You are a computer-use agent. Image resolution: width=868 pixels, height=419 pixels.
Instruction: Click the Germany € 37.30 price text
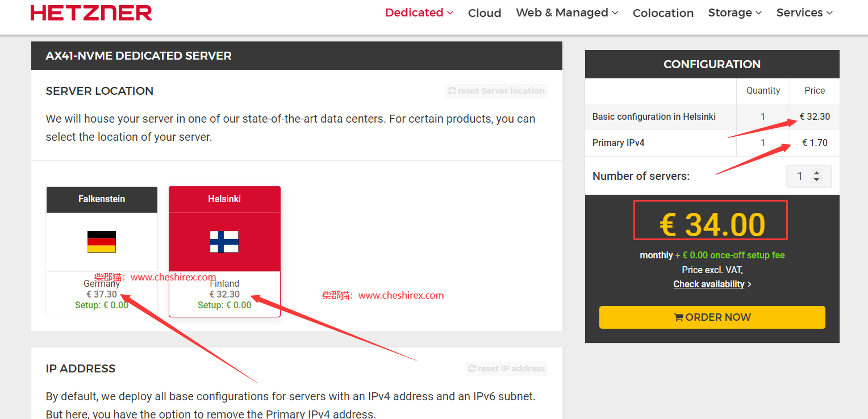tap(102, 294)
